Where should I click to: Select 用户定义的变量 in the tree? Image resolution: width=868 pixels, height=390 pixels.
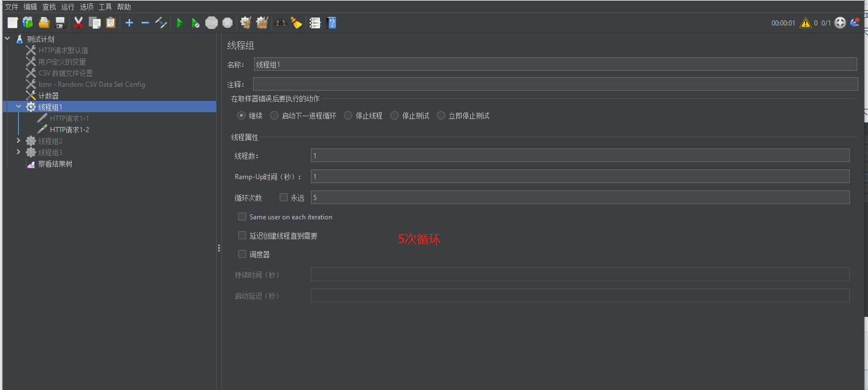(62, 62)
